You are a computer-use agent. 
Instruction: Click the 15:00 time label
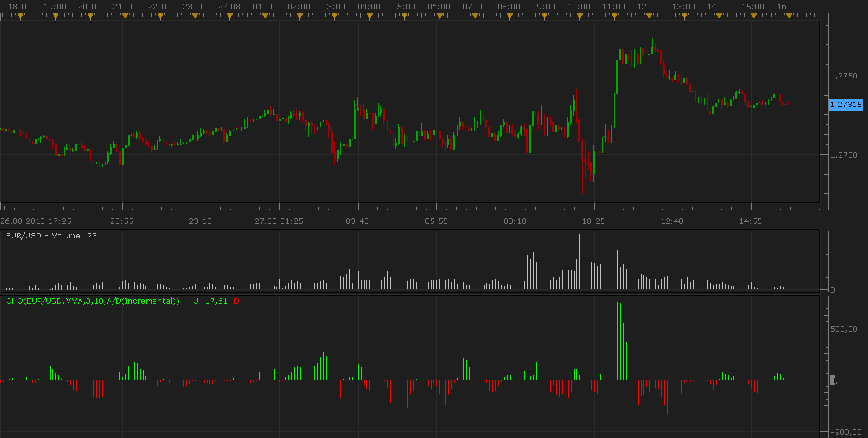(x=754, y=6)
